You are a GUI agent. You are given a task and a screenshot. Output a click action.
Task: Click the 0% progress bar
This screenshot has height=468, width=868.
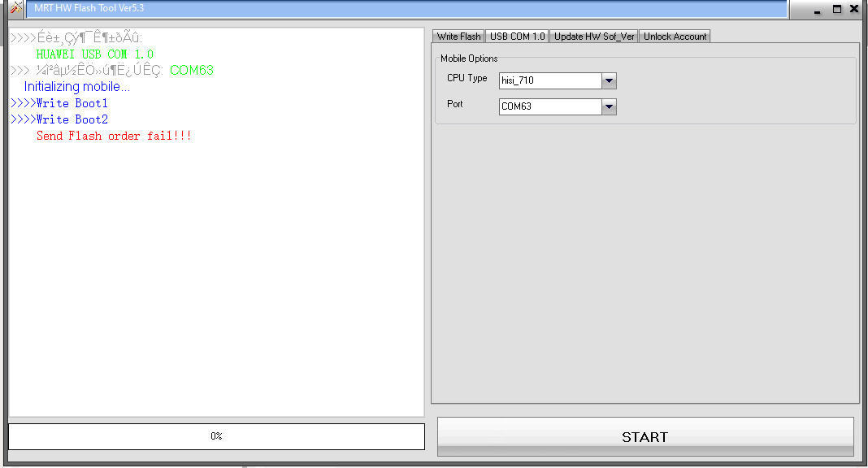coord(216,436)
